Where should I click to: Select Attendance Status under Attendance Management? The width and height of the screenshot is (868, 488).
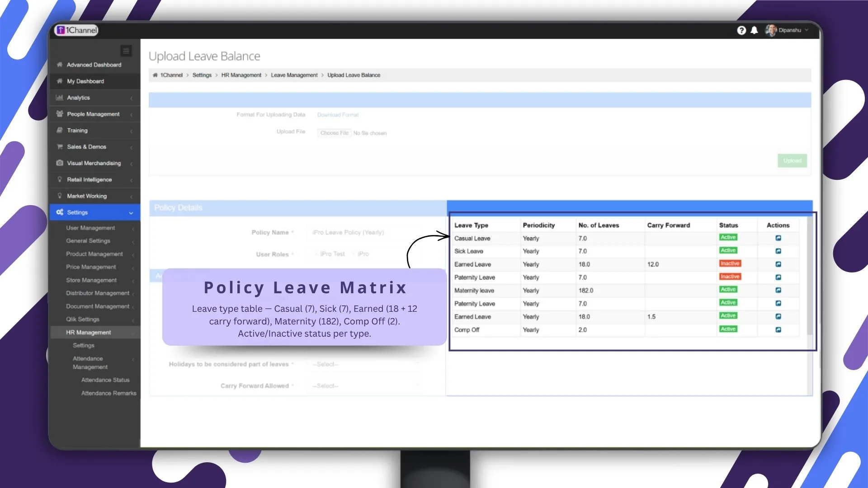105,380
